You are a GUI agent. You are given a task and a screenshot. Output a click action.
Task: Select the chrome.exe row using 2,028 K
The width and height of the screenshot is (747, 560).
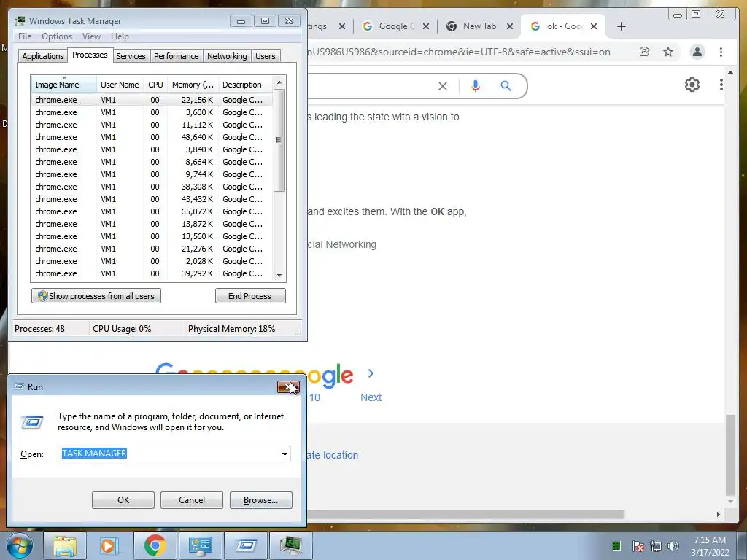click(152, 261)
